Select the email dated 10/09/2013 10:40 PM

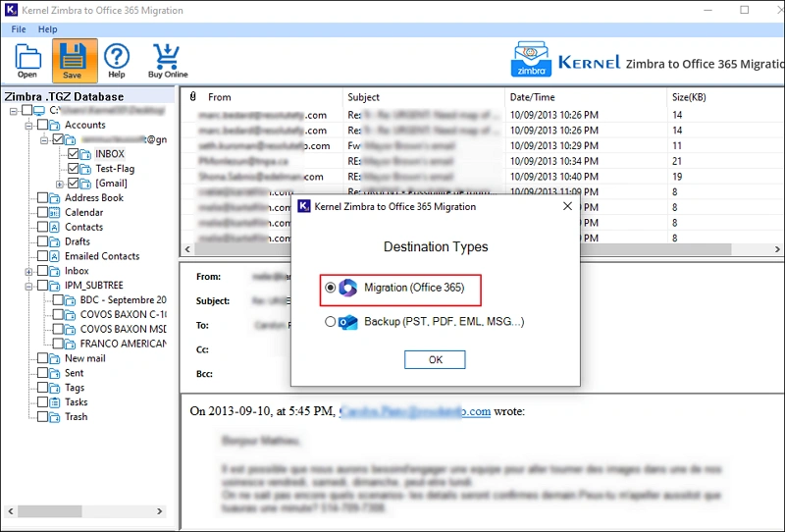point(482,177)
